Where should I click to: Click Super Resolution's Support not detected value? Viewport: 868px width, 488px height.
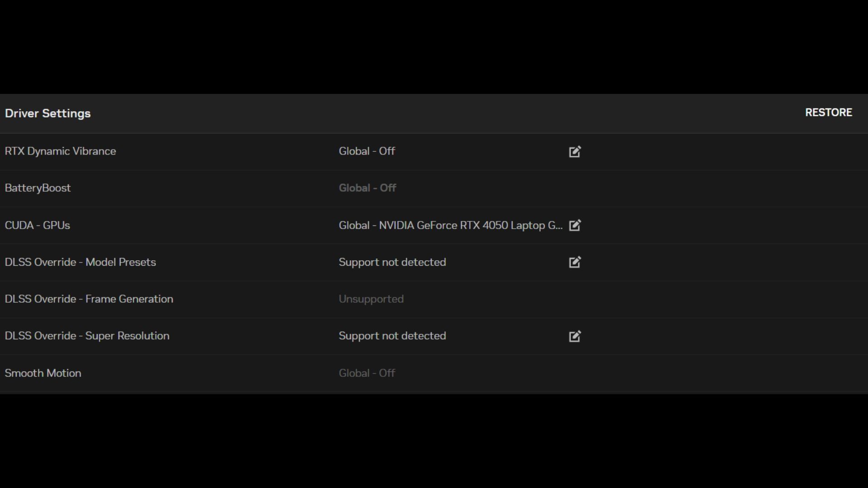pos(392,336)
